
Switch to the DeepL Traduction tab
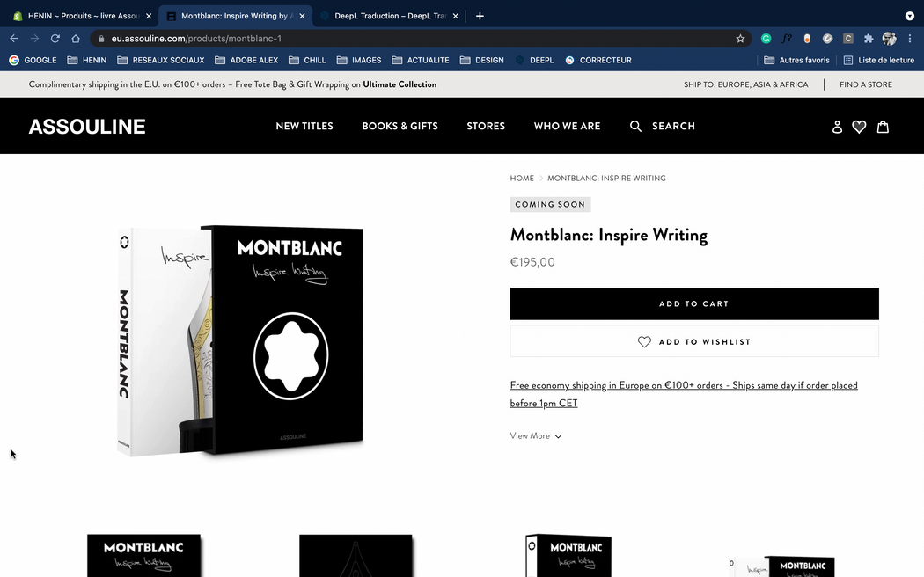pos(389,16)
